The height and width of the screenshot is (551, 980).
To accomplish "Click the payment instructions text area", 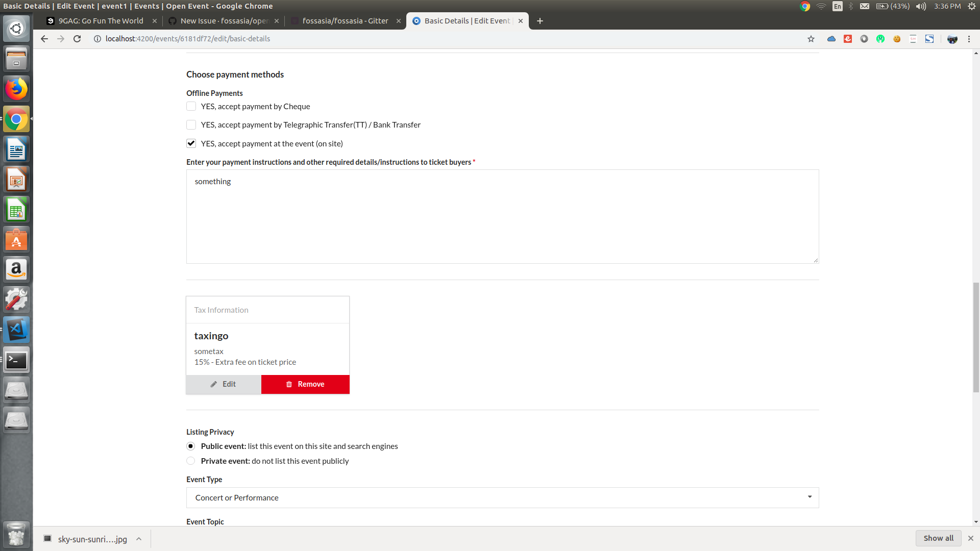I will click(502, 216).
